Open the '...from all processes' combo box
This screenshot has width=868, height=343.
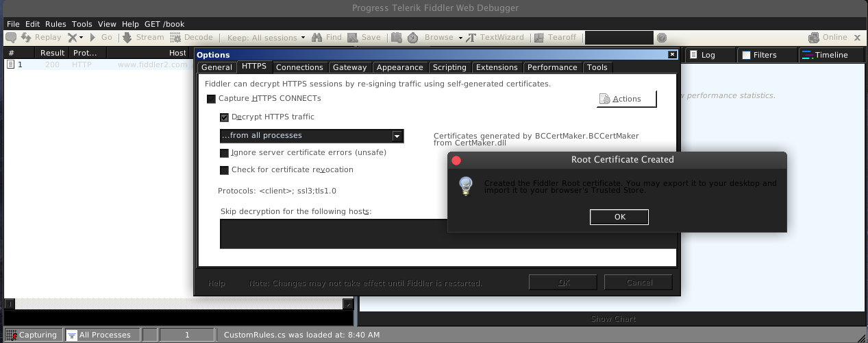[312, 136]
